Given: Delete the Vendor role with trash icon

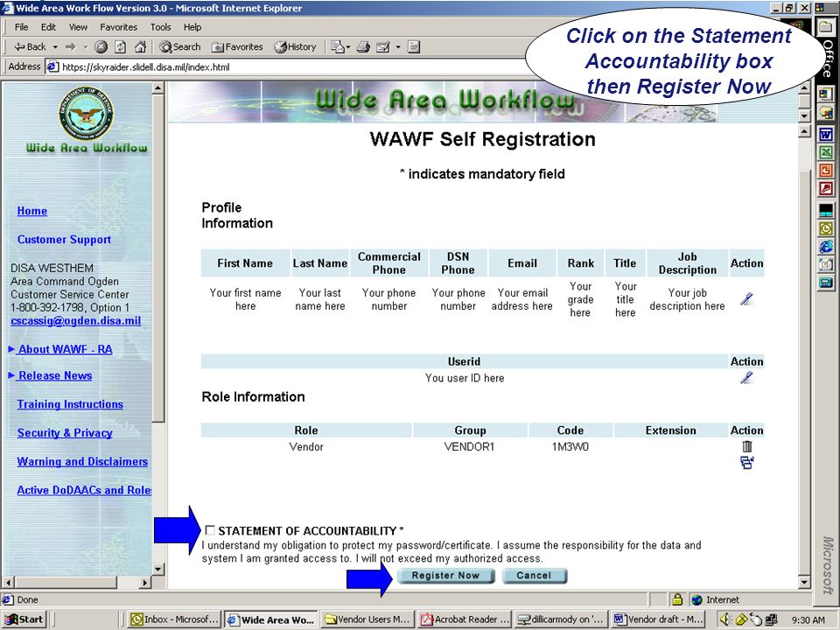Looking at the screenshot, I should [746, 446].
